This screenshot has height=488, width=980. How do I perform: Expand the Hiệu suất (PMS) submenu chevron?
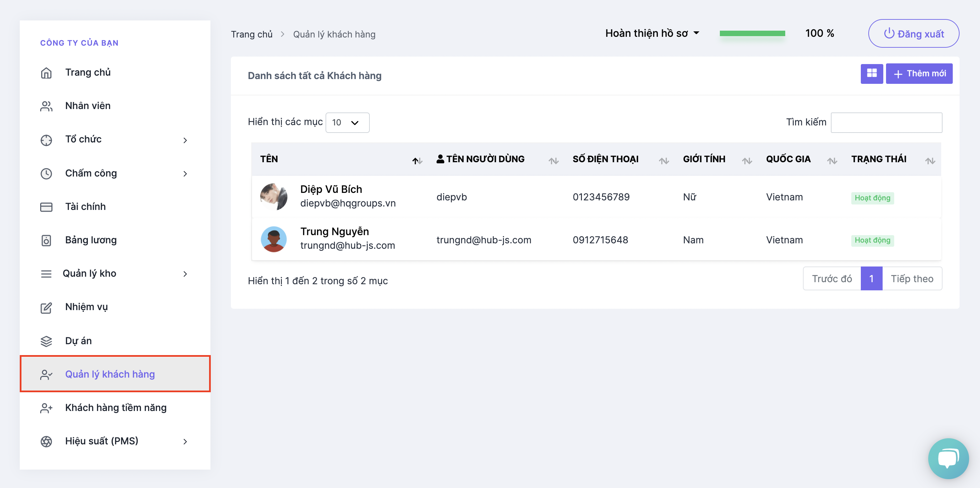tap(185, 442)
